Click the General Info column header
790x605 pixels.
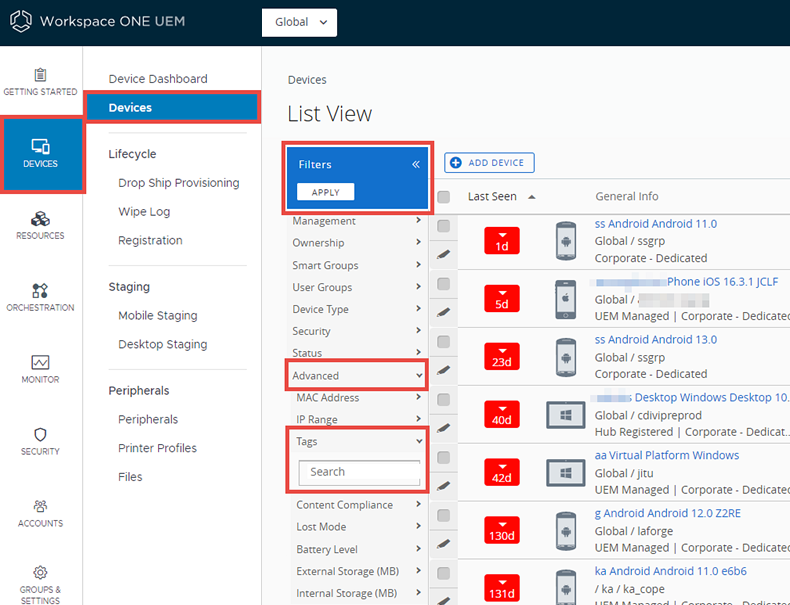coord(627,196)
